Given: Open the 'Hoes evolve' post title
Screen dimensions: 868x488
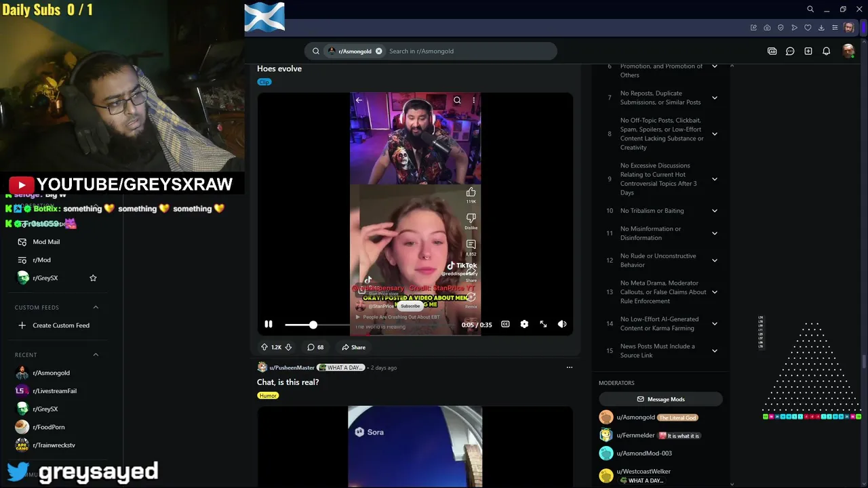Looking at the screenshot, I should click(279, 68).
